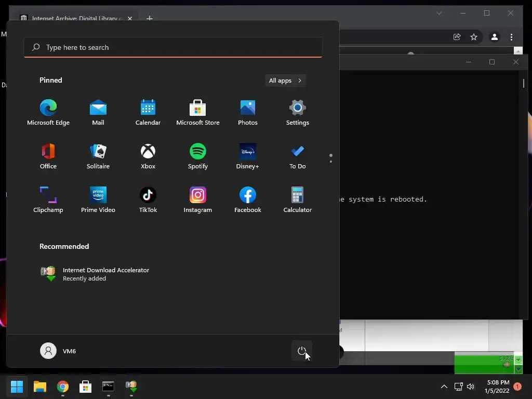
Task: Launch the Facebook app
Action: pos(248,200)
